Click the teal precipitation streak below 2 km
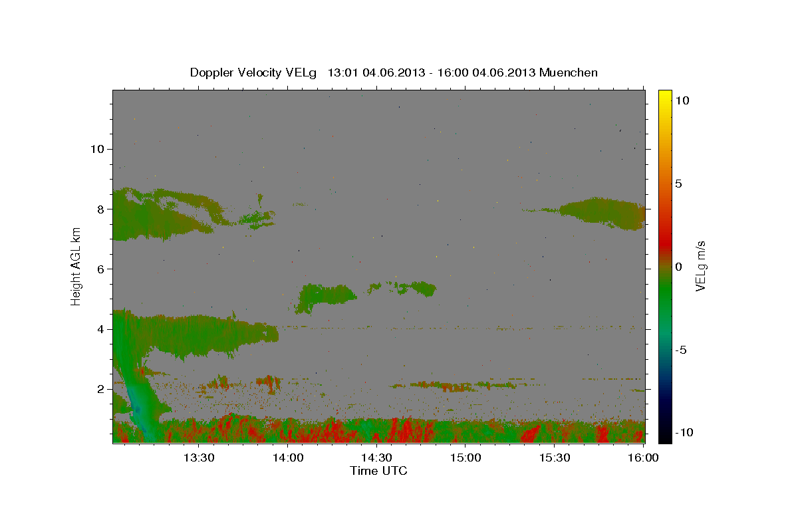 pyautogui.click(x=141, y=406)
